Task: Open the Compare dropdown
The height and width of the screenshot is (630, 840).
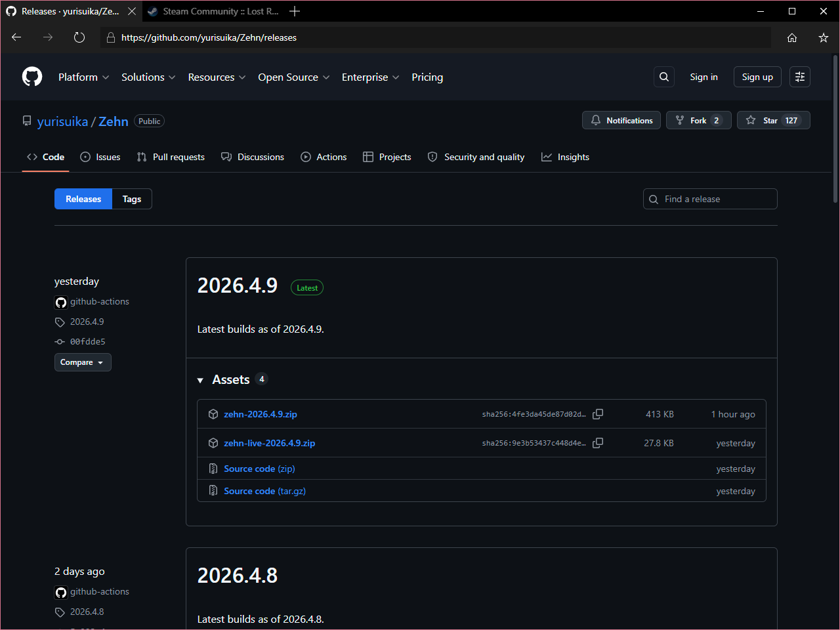Action: pos(83,362)
